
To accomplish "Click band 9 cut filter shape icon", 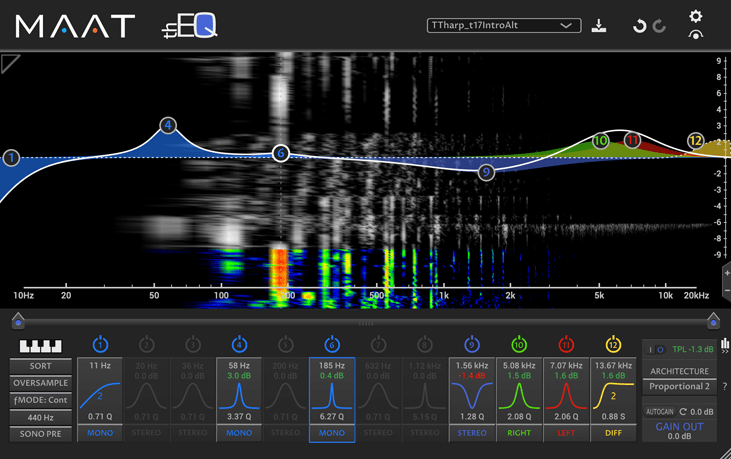I will [x=472, y=396].
